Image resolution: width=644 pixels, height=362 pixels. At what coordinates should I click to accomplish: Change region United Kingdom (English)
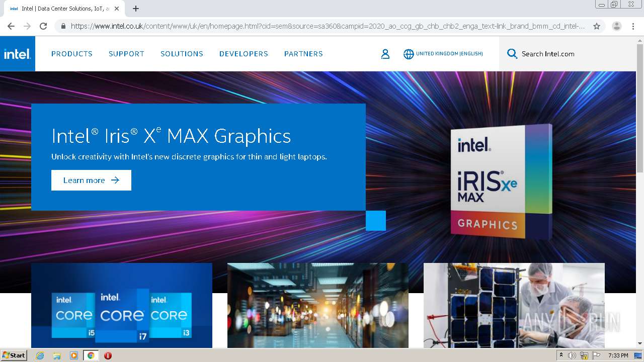pyautogui.click(x=449, y=54)
